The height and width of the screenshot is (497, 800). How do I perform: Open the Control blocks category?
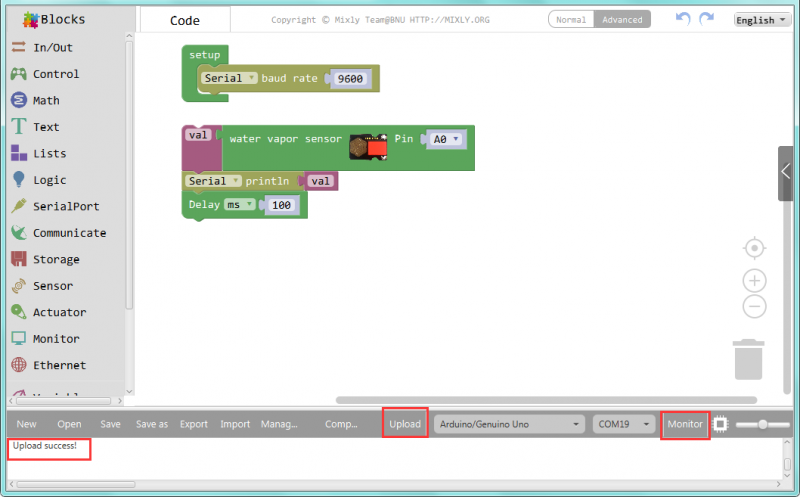[55, 74]
